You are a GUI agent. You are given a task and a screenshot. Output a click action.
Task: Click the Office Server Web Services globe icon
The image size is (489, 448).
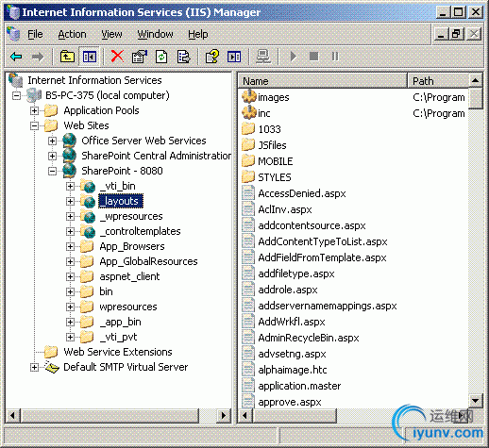tap(70, 141)
